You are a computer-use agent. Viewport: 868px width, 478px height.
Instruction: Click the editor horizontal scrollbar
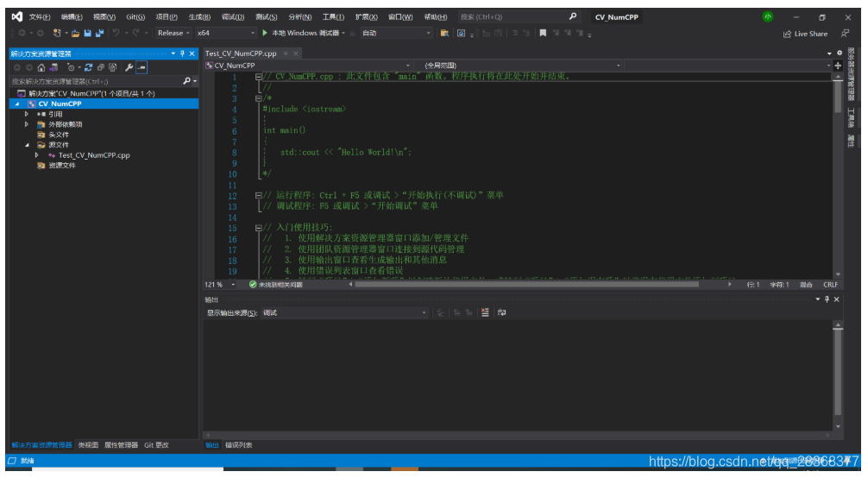coord(527,285)
